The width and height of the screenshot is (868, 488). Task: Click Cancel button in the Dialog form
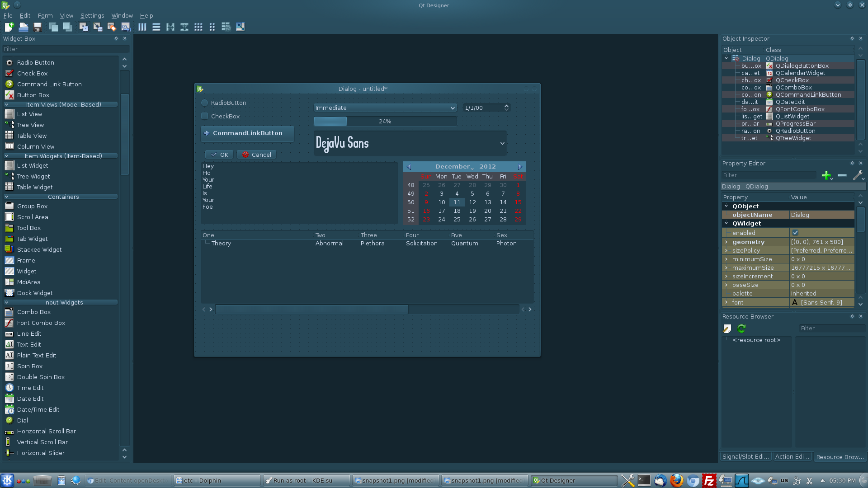pyautogui.click(x=256, y=155)
